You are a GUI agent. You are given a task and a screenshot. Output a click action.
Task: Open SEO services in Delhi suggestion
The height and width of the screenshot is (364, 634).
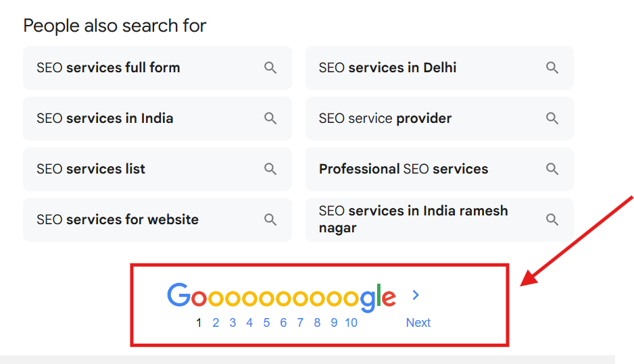point(387,68)
